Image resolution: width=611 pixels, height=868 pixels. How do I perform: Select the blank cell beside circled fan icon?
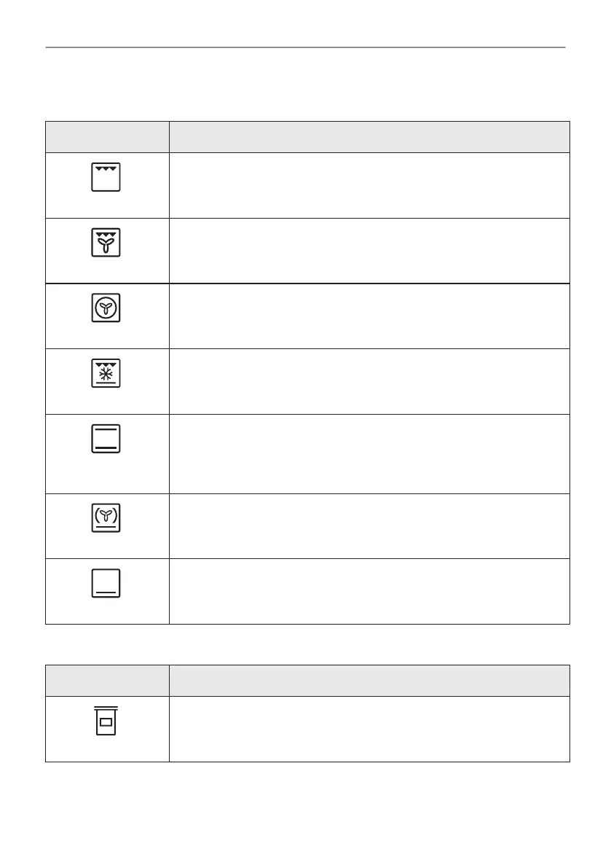pyautogui.click(x=369, y=316)
